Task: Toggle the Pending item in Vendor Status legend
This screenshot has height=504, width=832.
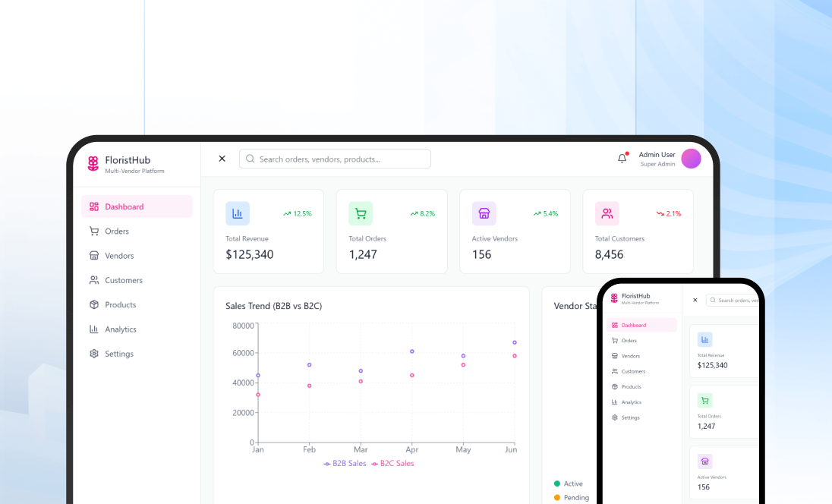Action: pyautogui.click(x=571, y=497)
